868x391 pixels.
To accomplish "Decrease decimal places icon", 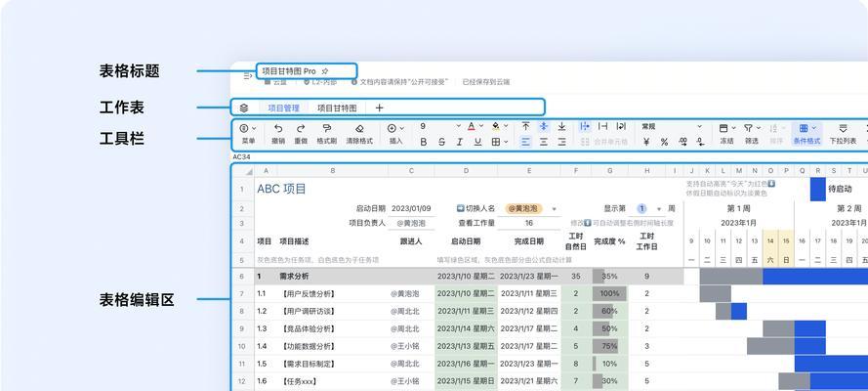I will pyautogui.click(x=701, y=142).
